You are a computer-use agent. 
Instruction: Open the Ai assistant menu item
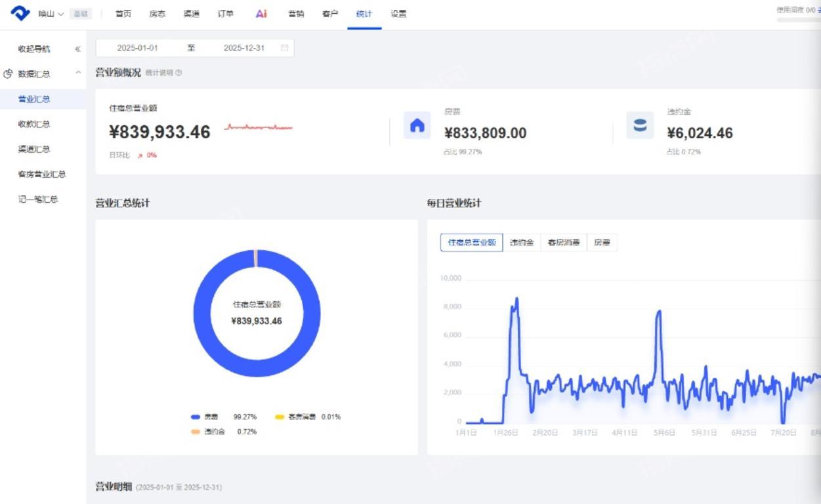click(261, 14)
